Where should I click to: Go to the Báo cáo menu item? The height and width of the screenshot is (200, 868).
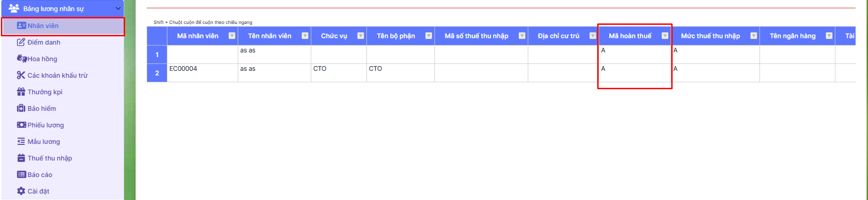tap(40, 175)
